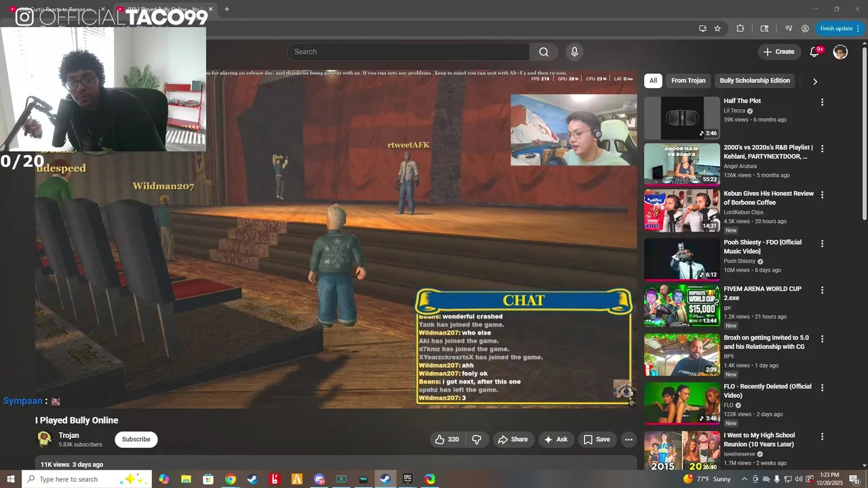The image size is (868, 488).
Task: Open Lil Tecca channel link
Action: [x=734, y=111]
